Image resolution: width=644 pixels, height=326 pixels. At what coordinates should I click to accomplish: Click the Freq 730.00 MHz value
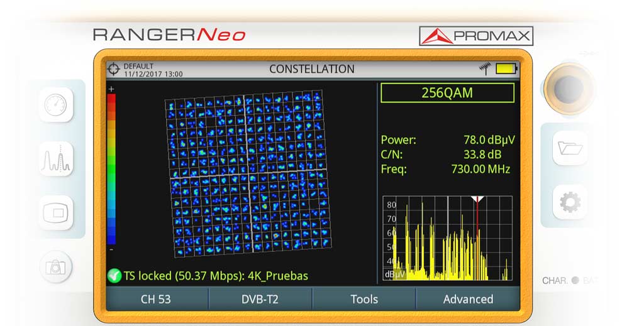[x=480, y=169]
